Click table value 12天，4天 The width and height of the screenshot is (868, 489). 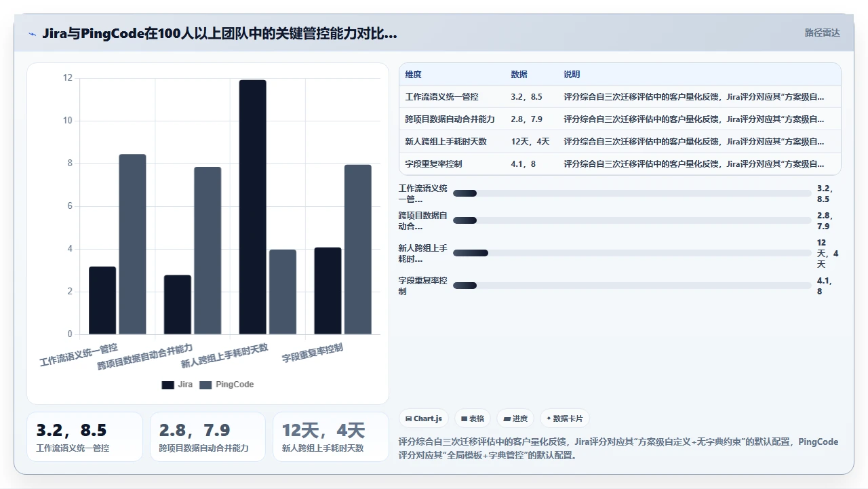[x=530, y=141]
